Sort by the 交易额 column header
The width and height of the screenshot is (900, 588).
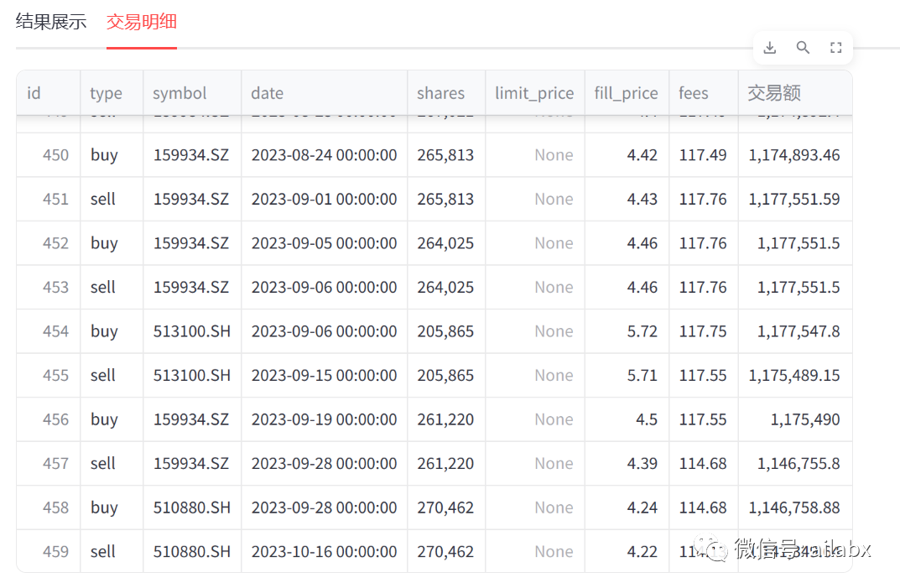pyautogui.click(x=795, y=93)
